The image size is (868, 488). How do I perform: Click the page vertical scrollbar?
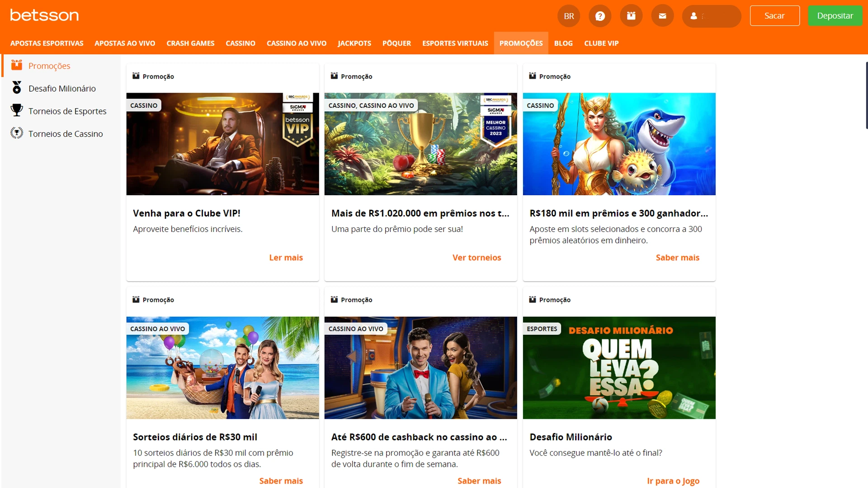coord(866,95)
